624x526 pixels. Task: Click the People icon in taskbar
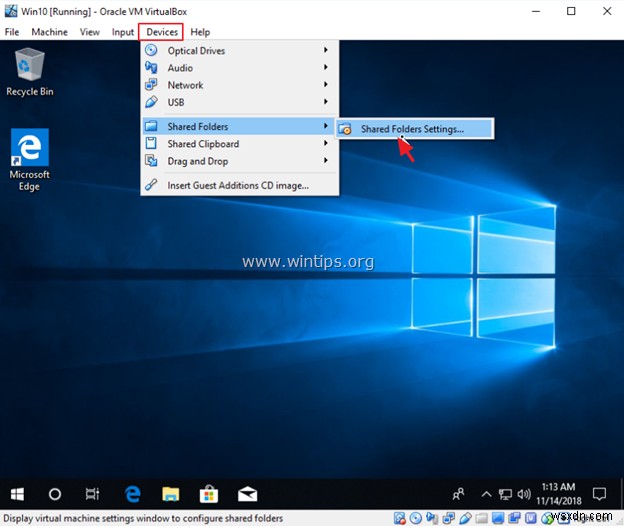pos(458,494)
